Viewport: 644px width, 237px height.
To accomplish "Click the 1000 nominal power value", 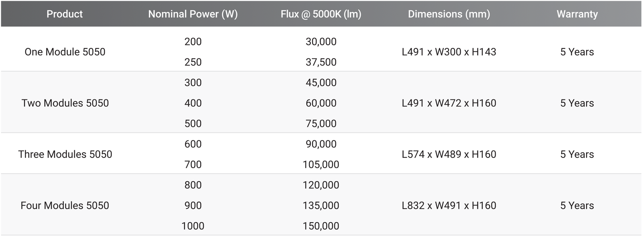I will click(x=193, y=226).
